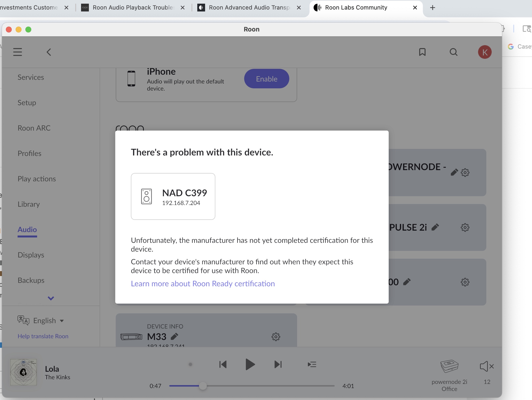Click the Lola album artwork thumbnail

coord(23,372)
